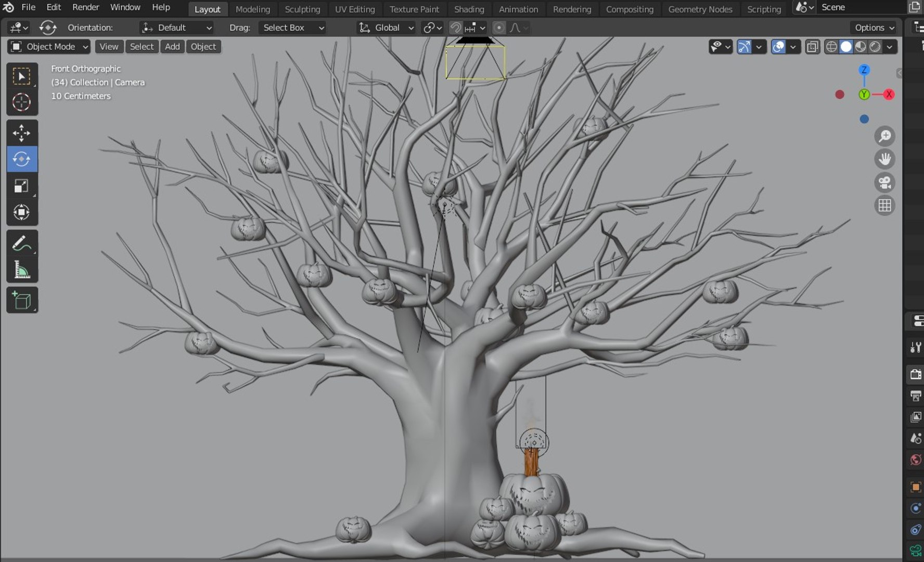
Task: Expand the gizmo options dropdown arrow
Action: 760,47
